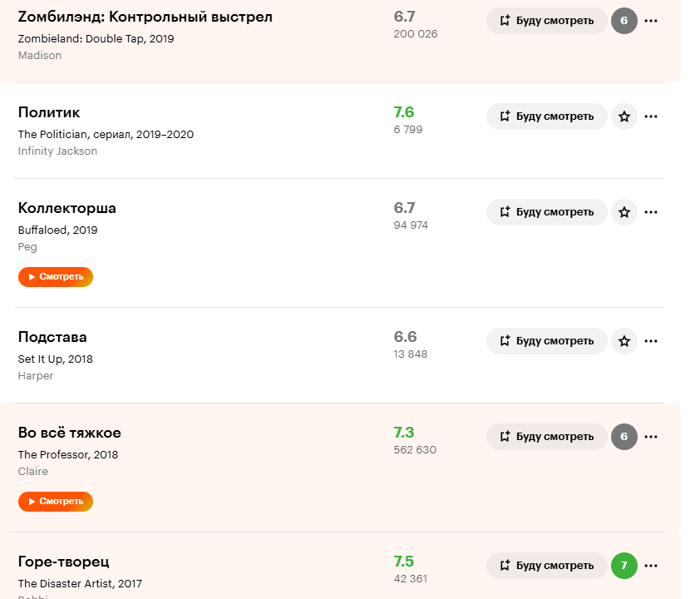Star icon to rate Подстава
Screen dimensions: 700x599
pos(624,341)
